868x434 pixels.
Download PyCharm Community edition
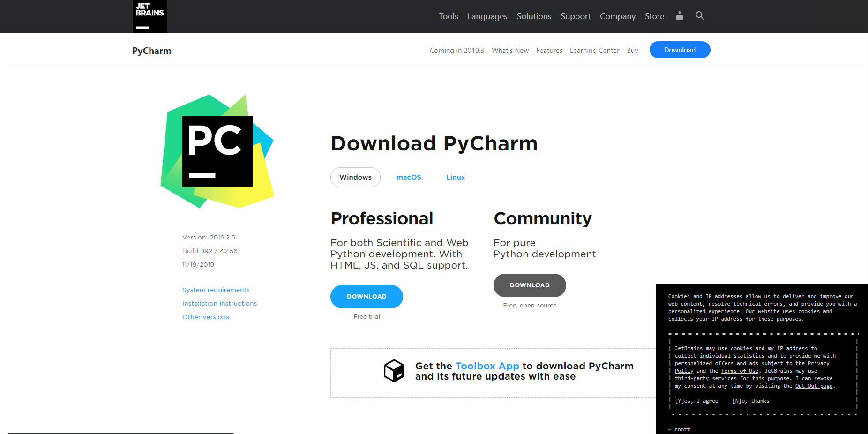pyautogui.click(x=530, y=285)
